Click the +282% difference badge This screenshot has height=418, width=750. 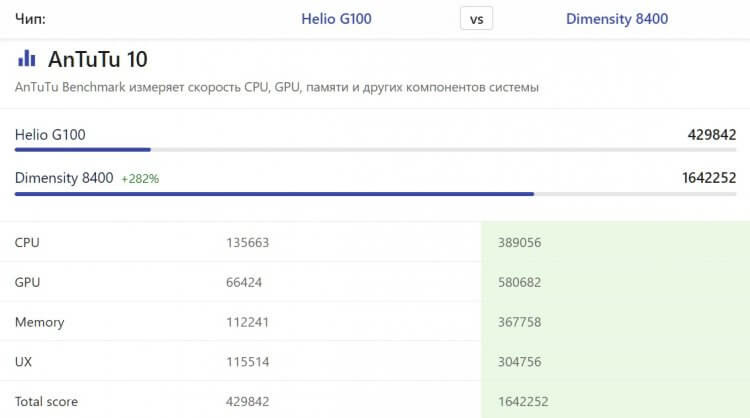[x=140, y=179]
